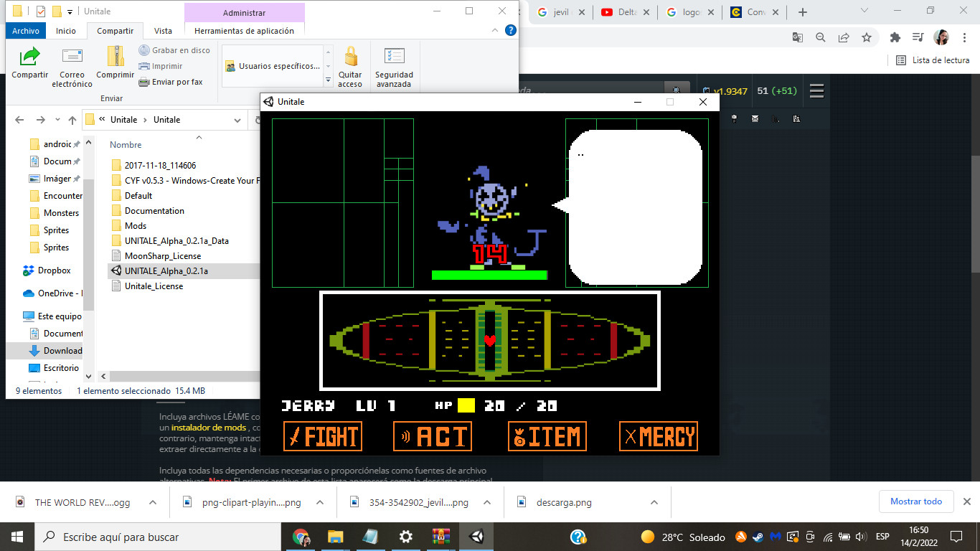Open Dropbox in the navigation pane
The height and width of the screenshot is (551, 980).
tap(54, 270)
